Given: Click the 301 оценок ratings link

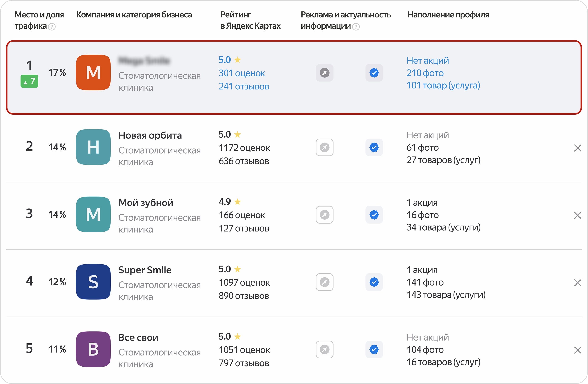Looking at the screenshot, I should 242,73.
